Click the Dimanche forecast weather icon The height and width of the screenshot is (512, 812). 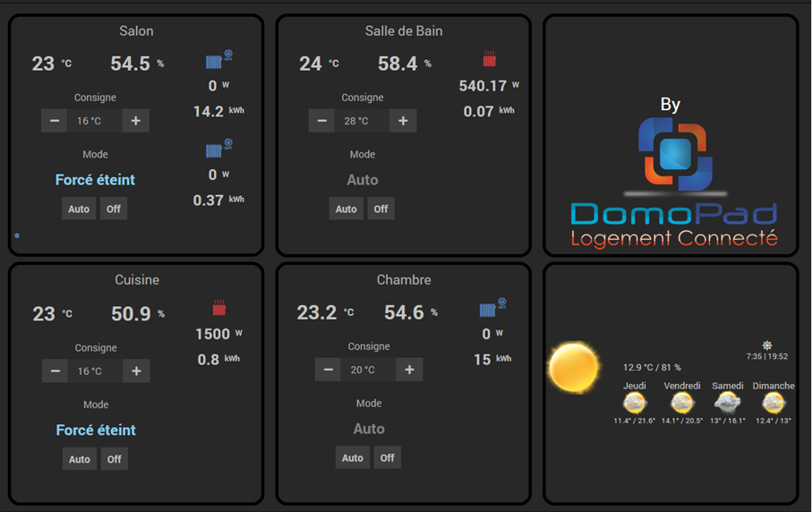coord(774,402)
